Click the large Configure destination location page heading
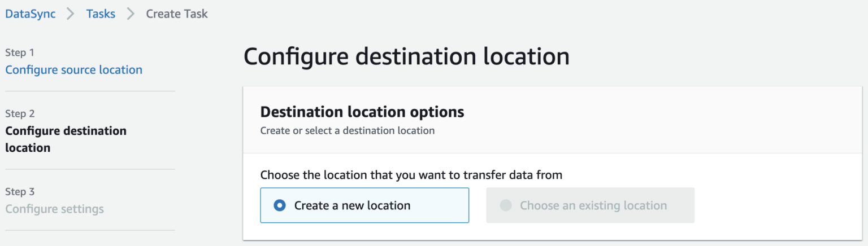The width and height of the screenshot is (868, 246). pyautogui.click(x=406, y=57)
